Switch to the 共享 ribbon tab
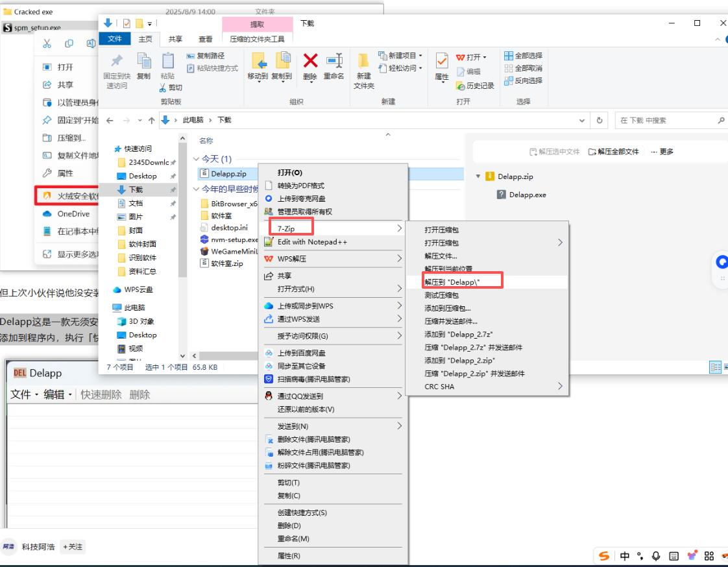728x567 pixels. click(175, 39)
